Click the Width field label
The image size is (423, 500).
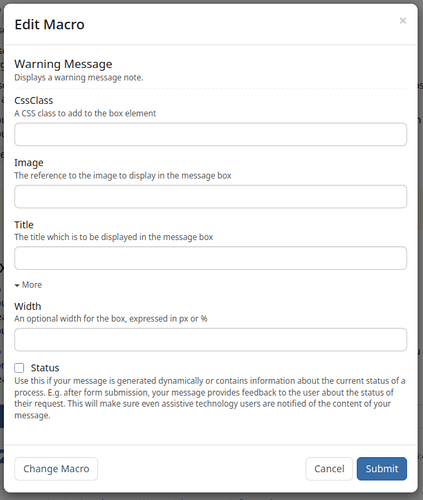[28, 306]
